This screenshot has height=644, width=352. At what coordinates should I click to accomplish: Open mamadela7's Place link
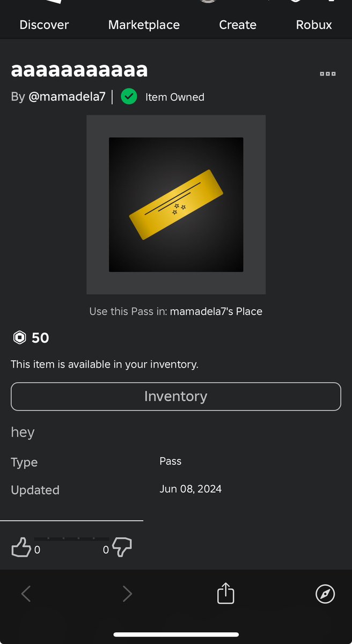click(x=216, y=311)
